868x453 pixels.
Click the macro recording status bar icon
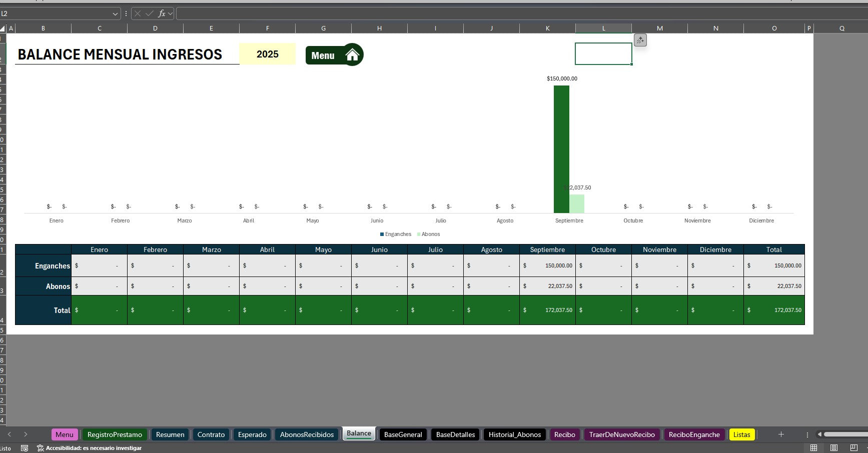[x=25, y=448]
